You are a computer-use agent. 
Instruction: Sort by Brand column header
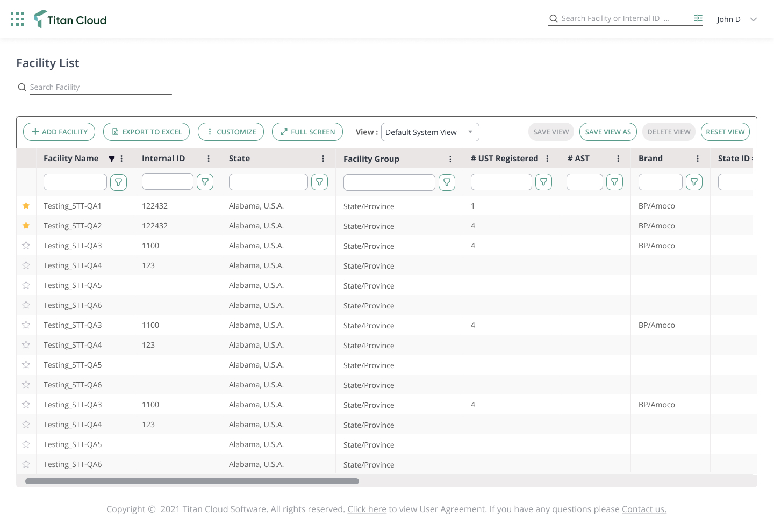click(650, 159)
